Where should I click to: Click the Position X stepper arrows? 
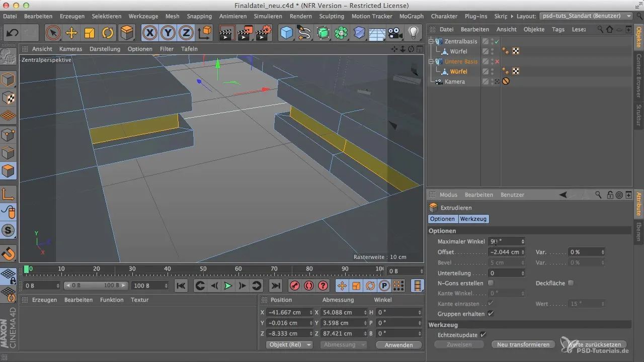(x=312, y=312)
